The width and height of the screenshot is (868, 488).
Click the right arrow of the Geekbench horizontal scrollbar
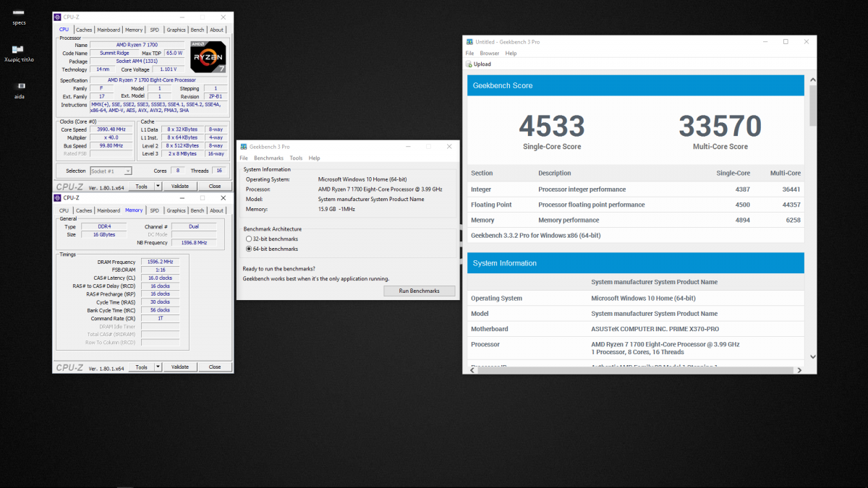click(x=799, y=369)
